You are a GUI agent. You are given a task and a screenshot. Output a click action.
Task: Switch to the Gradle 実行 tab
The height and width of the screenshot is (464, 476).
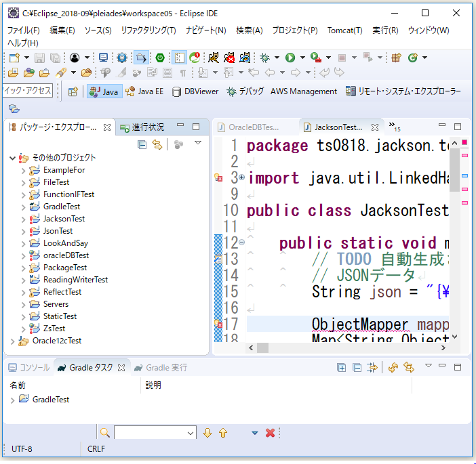[161, 368]
